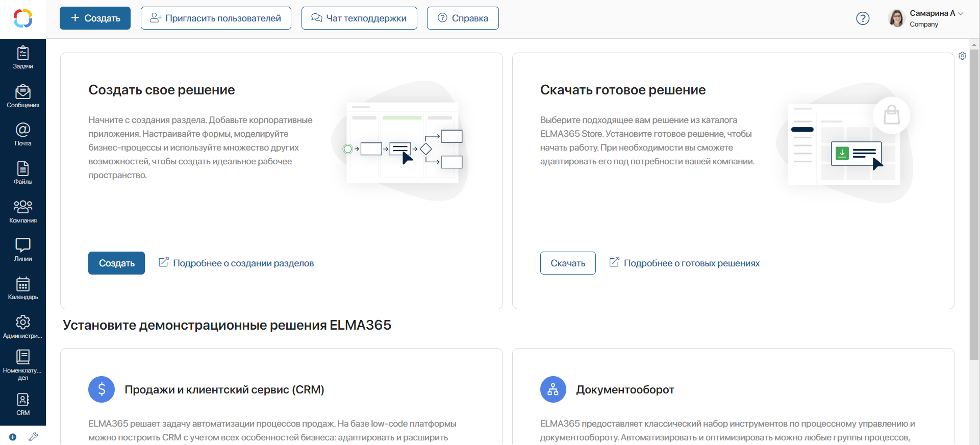Open the Файлы section

23,173
